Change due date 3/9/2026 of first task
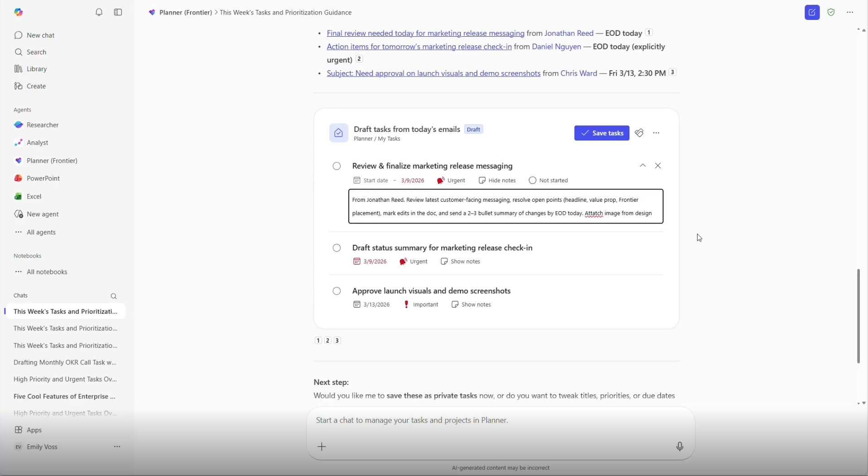 pos(413,180)
